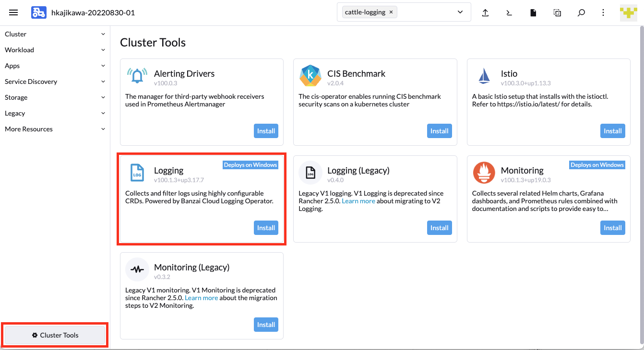Click the user avatar icon
The image size is (644, 350).
(628, 12)
